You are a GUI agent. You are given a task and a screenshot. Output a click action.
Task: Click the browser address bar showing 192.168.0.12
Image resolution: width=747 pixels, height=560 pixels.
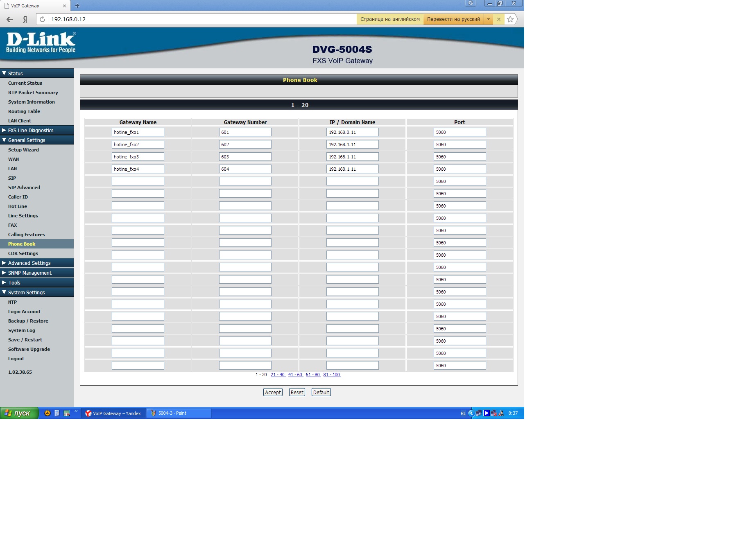tap(203, 19)
